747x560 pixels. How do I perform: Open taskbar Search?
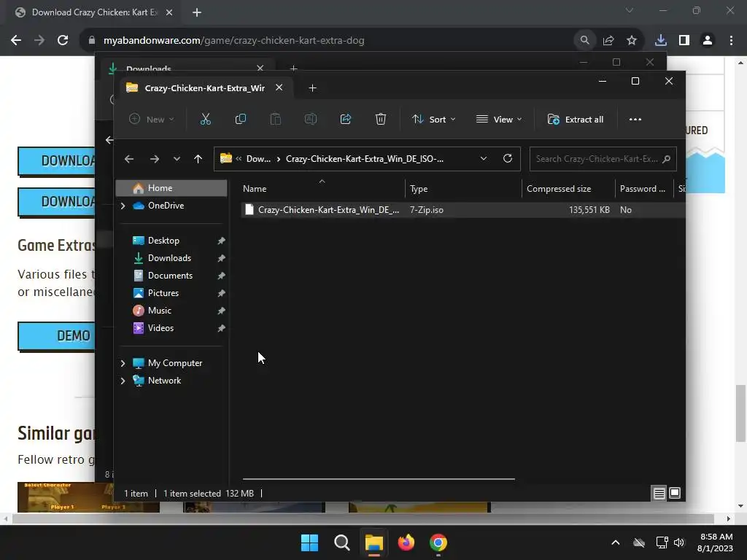tap(342, 542)
